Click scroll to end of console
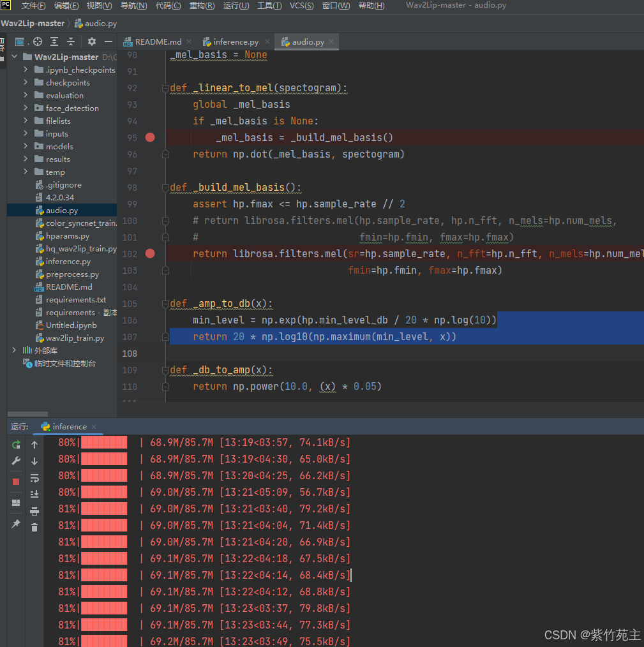 coord(34,494)
